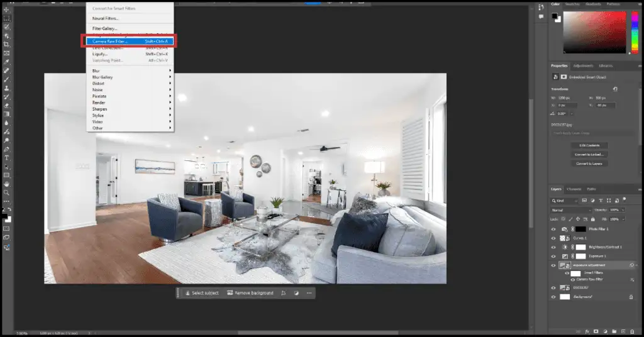The width and height of the screenshot is (644, 337).
Task: Switch to the Channels tab
Action: tap(574, 189)
